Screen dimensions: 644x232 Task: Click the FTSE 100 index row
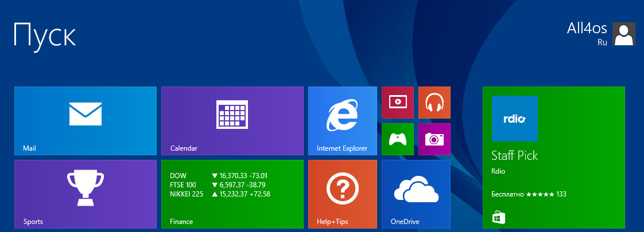[218, 184]
